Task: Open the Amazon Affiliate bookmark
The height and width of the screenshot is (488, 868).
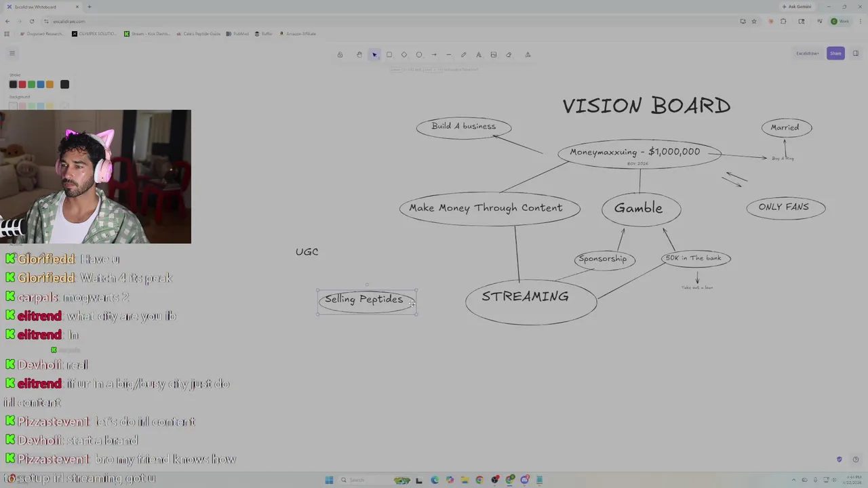Action: pyautogui.click(x=298, y=33)
